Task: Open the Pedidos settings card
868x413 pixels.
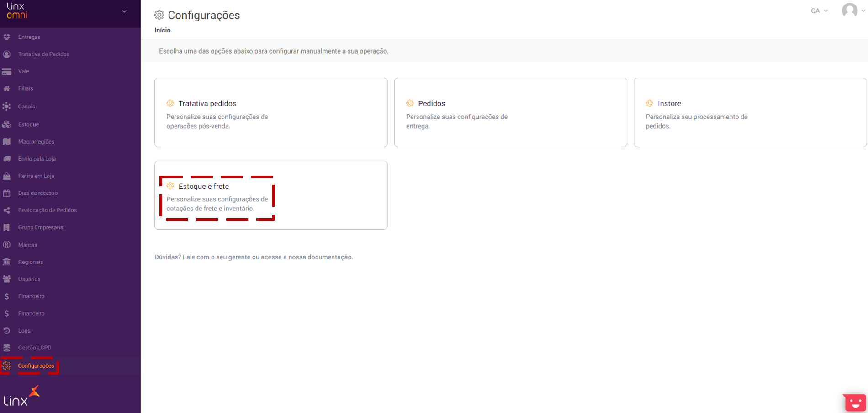Action: 510,113
